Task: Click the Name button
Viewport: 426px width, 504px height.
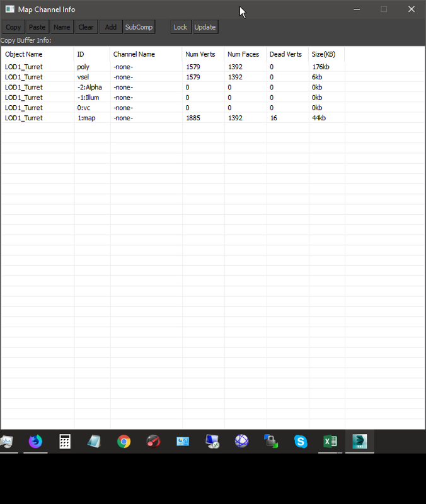Action: (x=62, y=27)
